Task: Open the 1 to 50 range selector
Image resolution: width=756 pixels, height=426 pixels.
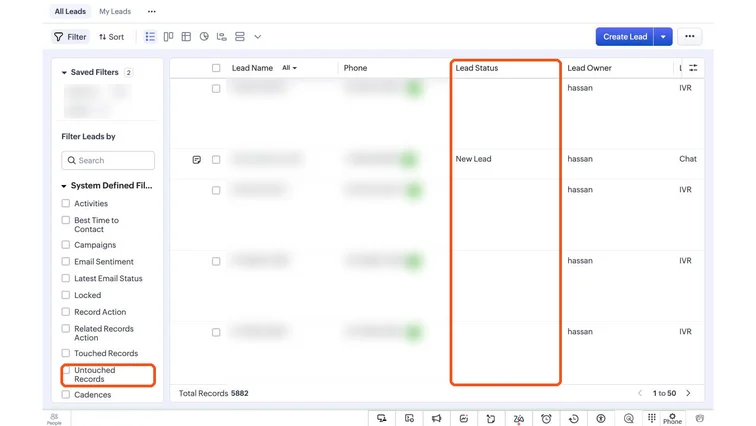Action: coord(664,393)
